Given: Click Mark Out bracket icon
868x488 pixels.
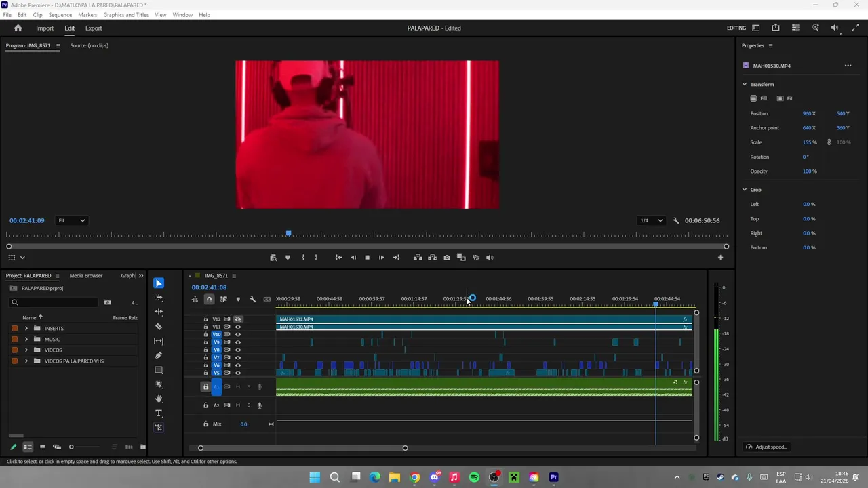Looking at the screenshot, I should point(316,258).
